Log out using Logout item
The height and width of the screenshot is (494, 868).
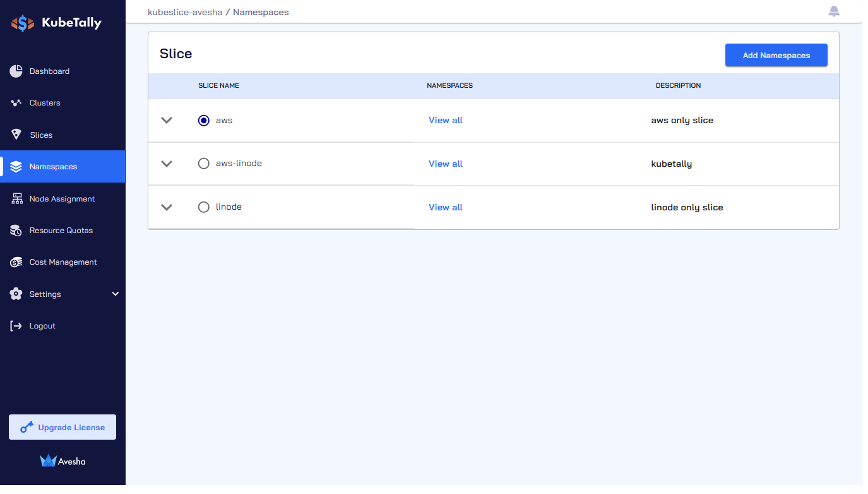[x=62, y=326]
